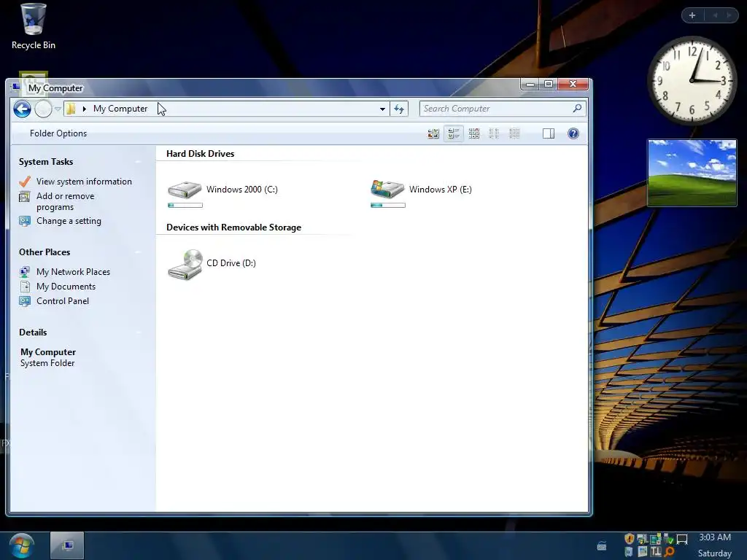
Task: Click the checkmark icon beside View system information
Action: (x=25, y=182)
